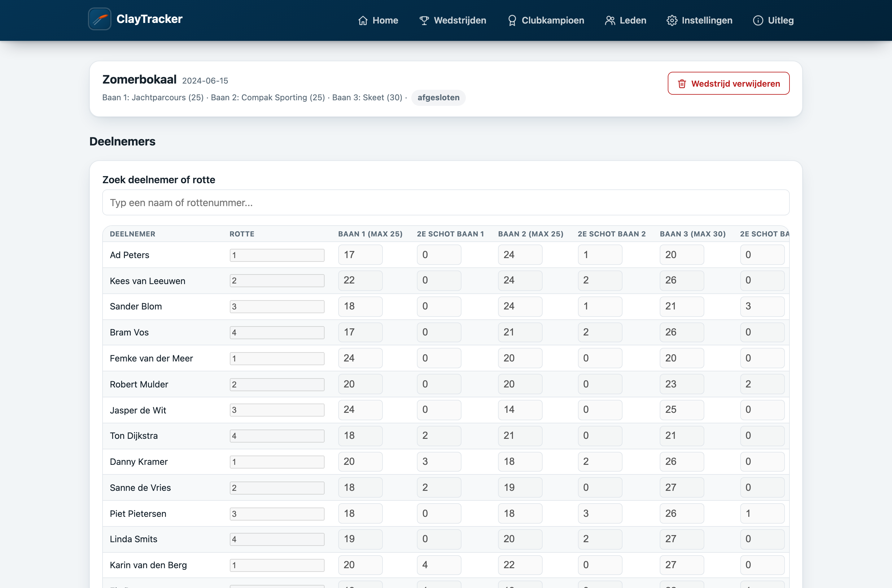Select Karin van den Berg's rotte field

click(277, 565)
